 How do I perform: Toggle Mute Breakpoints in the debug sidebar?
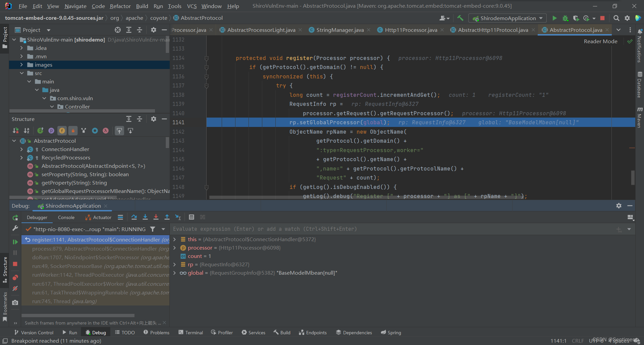tap(15, 288)
